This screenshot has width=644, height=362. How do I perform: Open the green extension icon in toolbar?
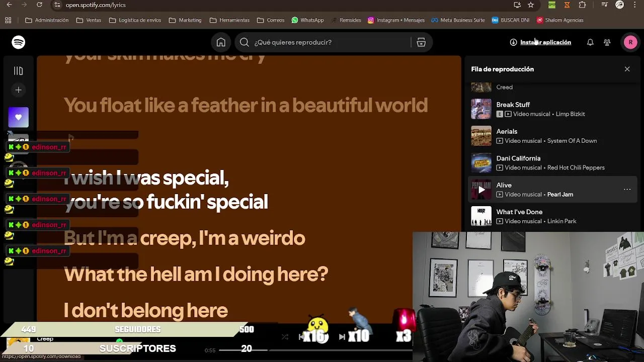coord(552,5)
